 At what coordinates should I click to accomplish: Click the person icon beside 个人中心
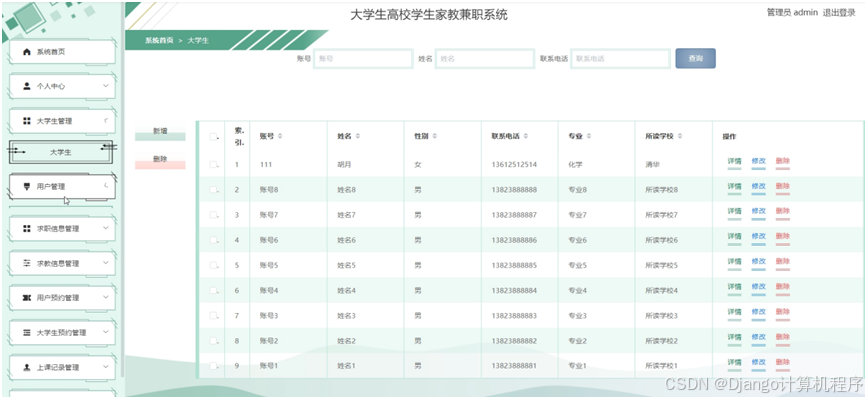pyautogui.click(x=27, y=86)
